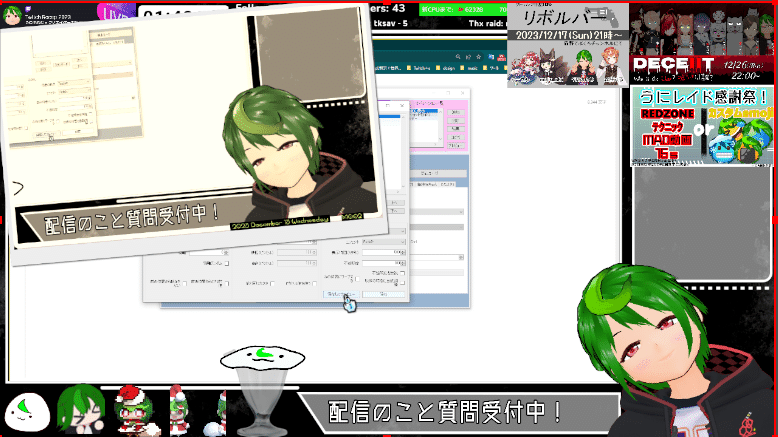The width and height of the screenshot is (778, 437).
Task: Open the combo box above the two spin fields
Action: [384, 242]
